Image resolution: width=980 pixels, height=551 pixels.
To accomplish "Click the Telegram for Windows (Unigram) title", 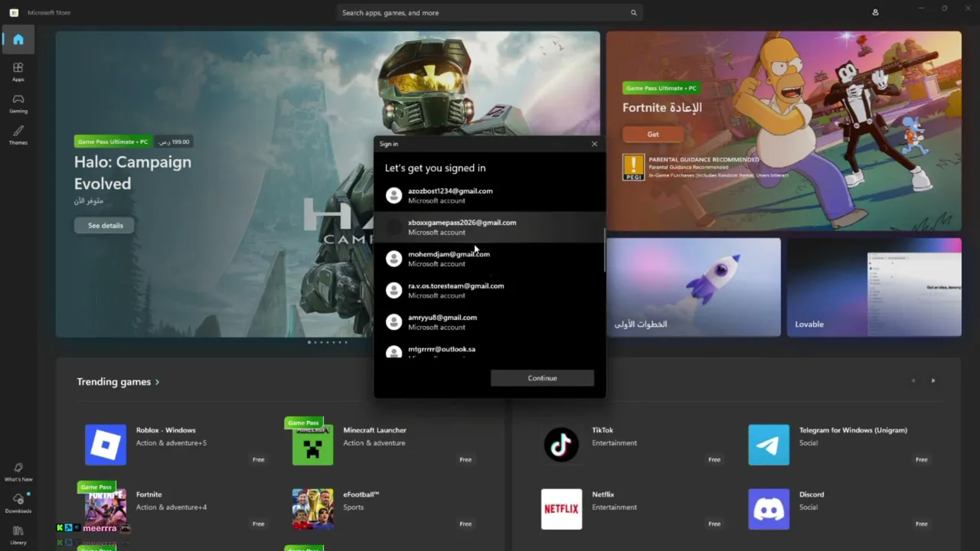I will [x=853, y=430].
